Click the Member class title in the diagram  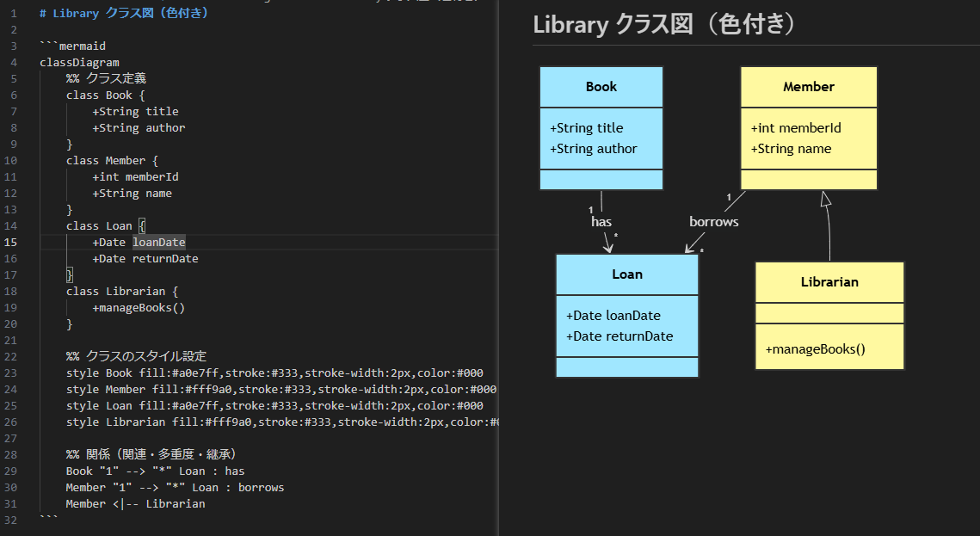[x=809, y=87]
